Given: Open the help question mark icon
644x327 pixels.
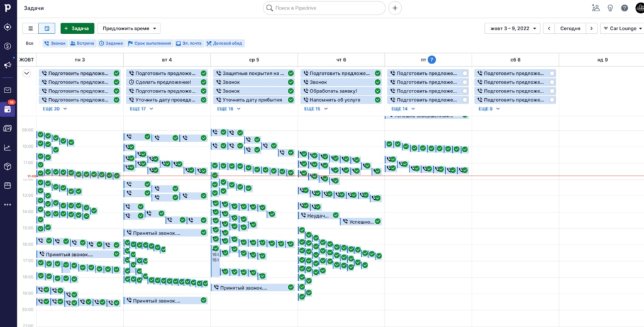Looking at the screenshot, I should (x=625, y=8).
